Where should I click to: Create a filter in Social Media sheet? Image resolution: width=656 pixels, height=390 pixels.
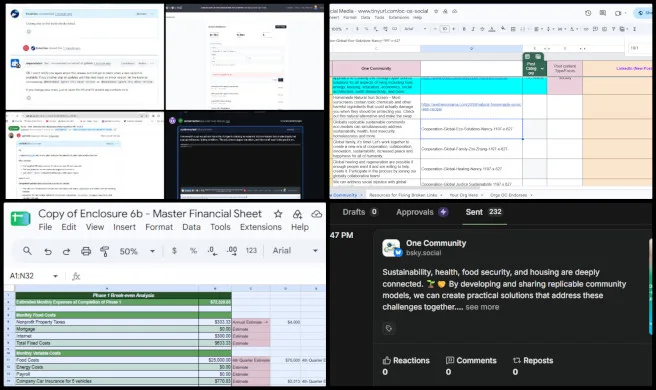(614, 29)
